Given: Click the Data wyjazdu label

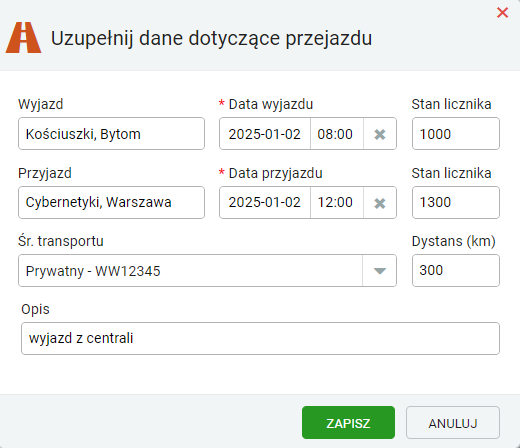Looking at the screenshot, I should [271, 104].
